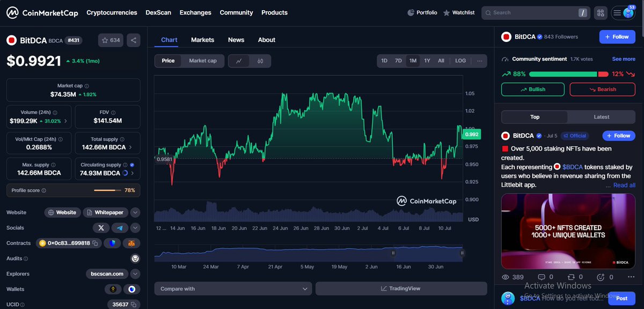Click Read all on the BitDCA post

624,185
